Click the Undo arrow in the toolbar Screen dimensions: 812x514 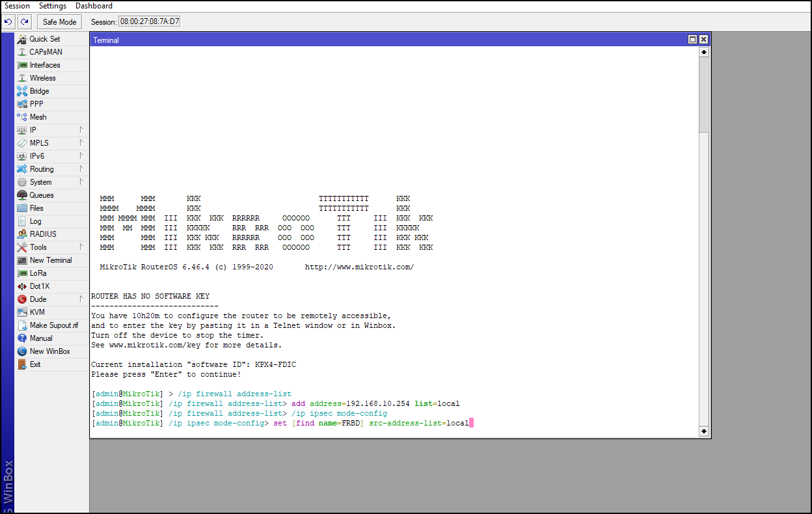pyautogui.click(x=8, y=21)
